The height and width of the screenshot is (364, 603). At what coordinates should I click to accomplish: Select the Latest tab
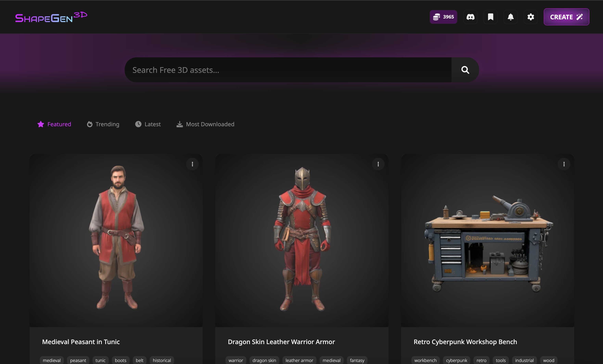148,124
